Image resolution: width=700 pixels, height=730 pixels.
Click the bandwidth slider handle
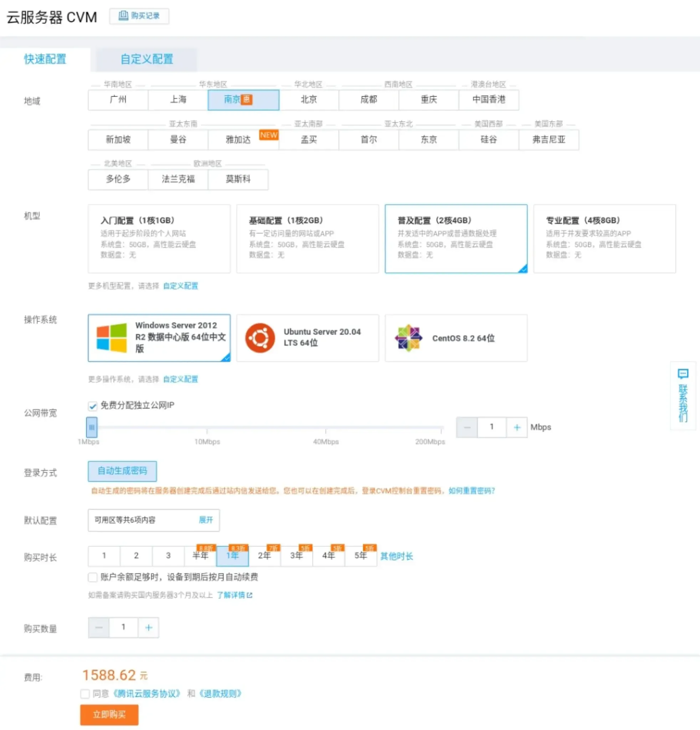[92, 427]
